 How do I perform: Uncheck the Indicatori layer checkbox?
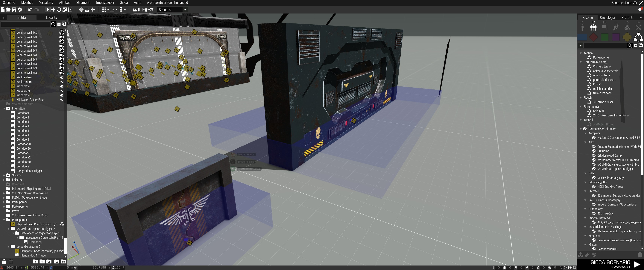pyautogui.click(x=8, y=180)
